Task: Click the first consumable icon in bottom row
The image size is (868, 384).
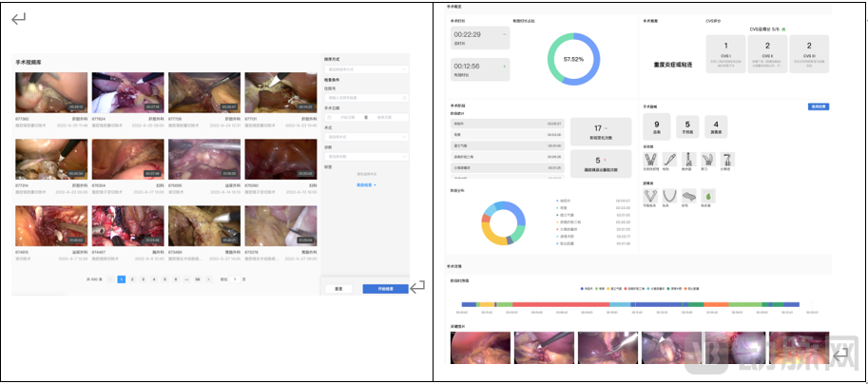Action: tap(650, 194)
